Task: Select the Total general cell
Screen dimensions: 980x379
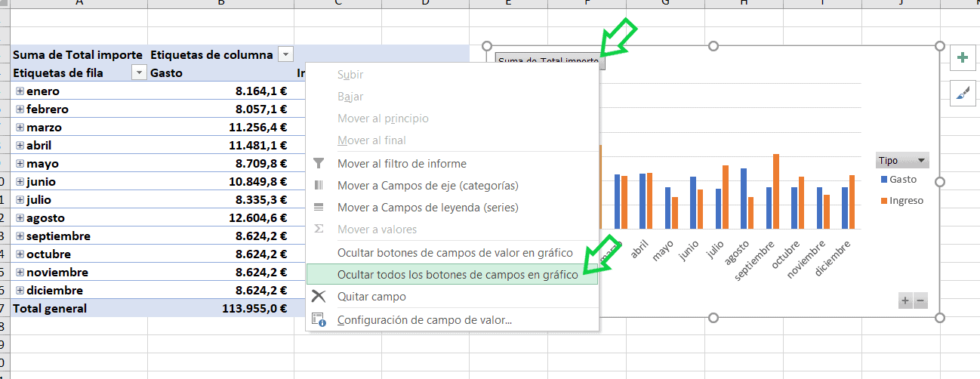Action: pyautogui.click(x=79, y=308)
